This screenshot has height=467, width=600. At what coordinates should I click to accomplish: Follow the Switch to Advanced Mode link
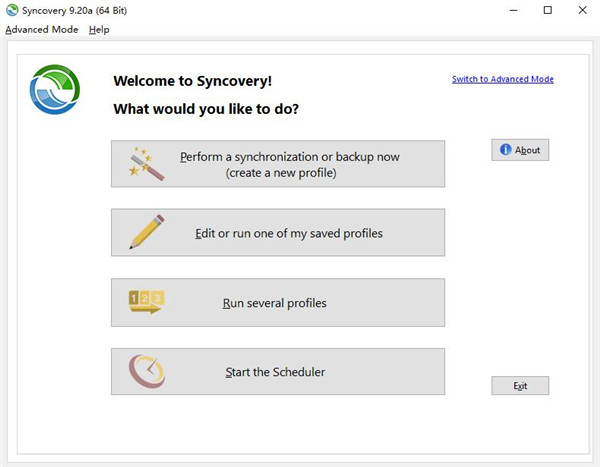point(502,79)
